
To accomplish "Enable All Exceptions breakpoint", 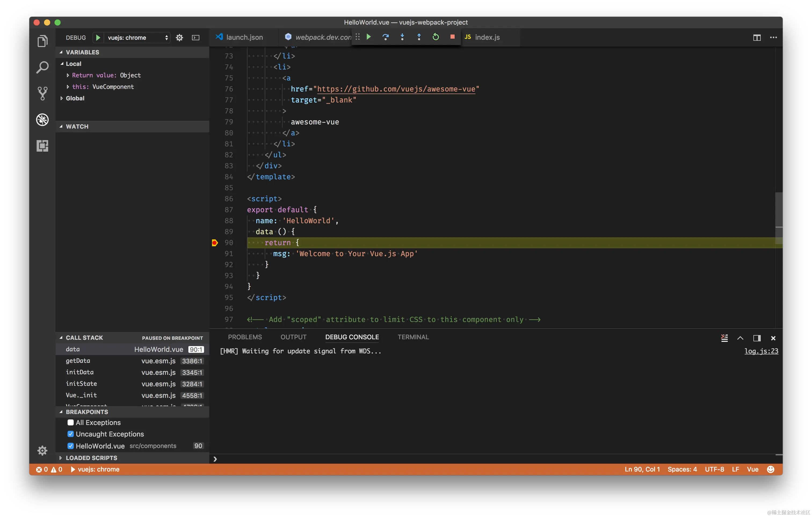I will point(70,423).
